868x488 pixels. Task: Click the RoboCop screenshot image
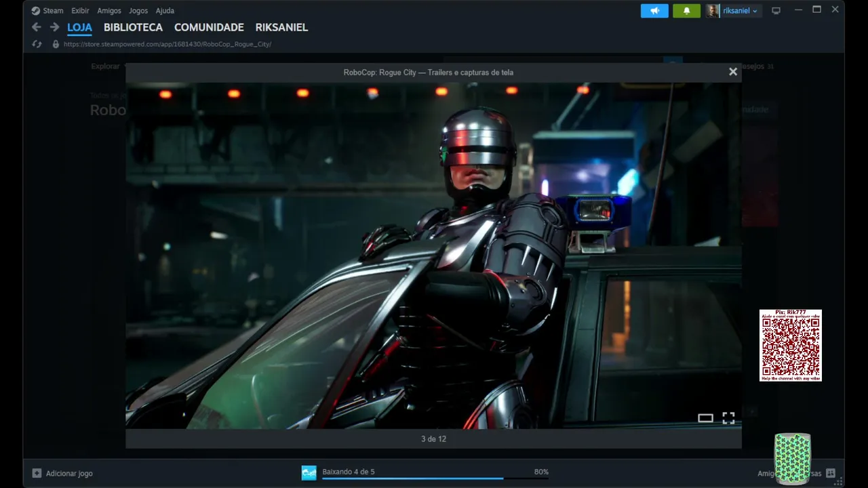pos(433,256)
